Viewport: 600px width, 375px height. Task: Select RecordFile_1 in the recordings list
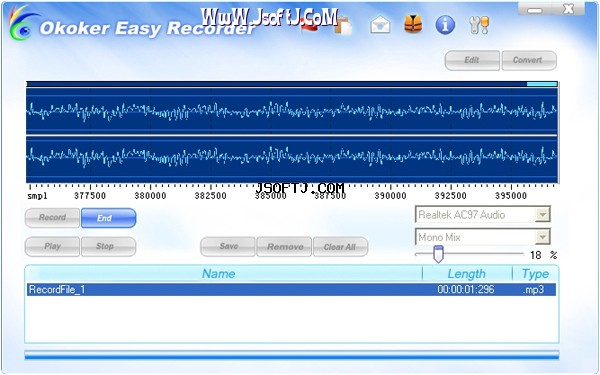tap(291, 289)
